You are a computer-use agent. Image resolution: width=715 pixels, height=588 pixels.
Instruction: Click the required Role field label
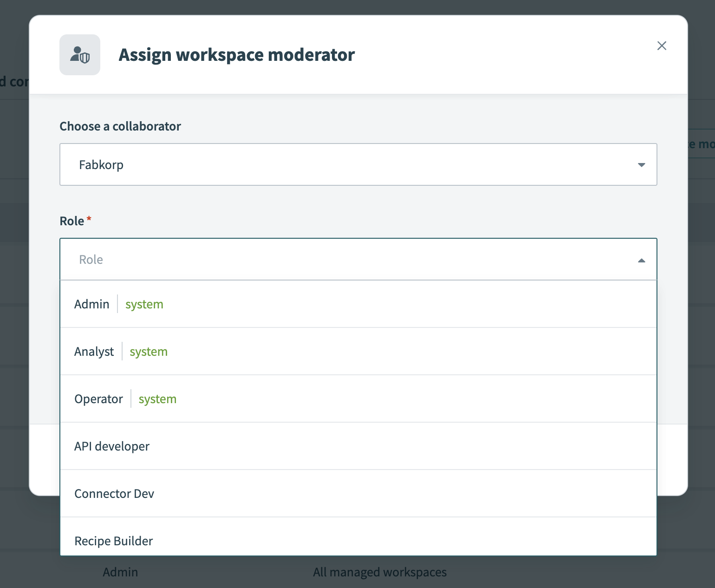click(72, 221)
